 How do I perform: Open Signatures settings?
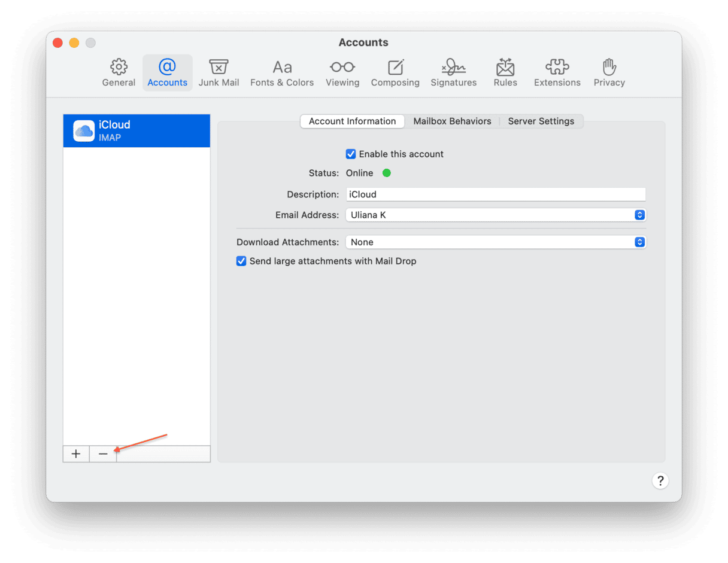click(453, 73)
